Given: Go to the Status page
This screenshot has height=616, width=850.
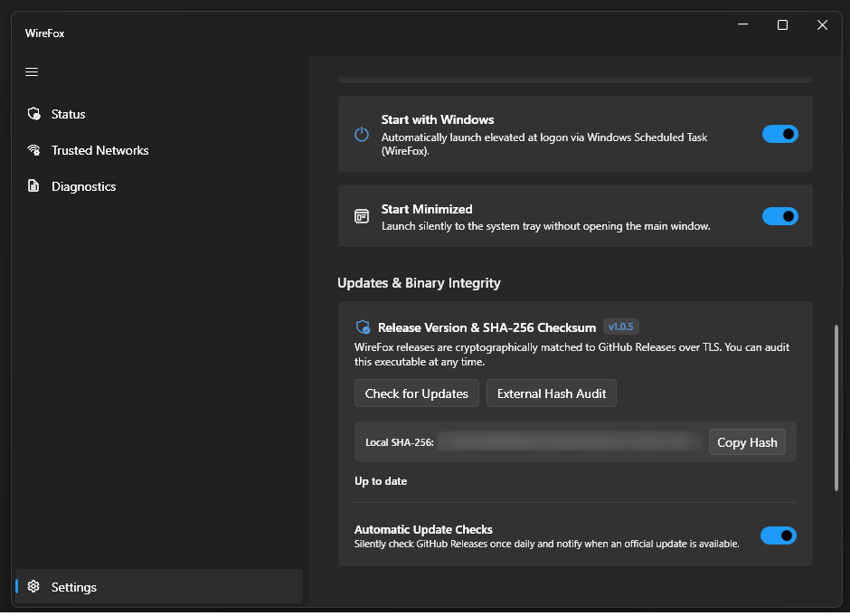Looking at the screenshot, I should [x=159, y=114].
